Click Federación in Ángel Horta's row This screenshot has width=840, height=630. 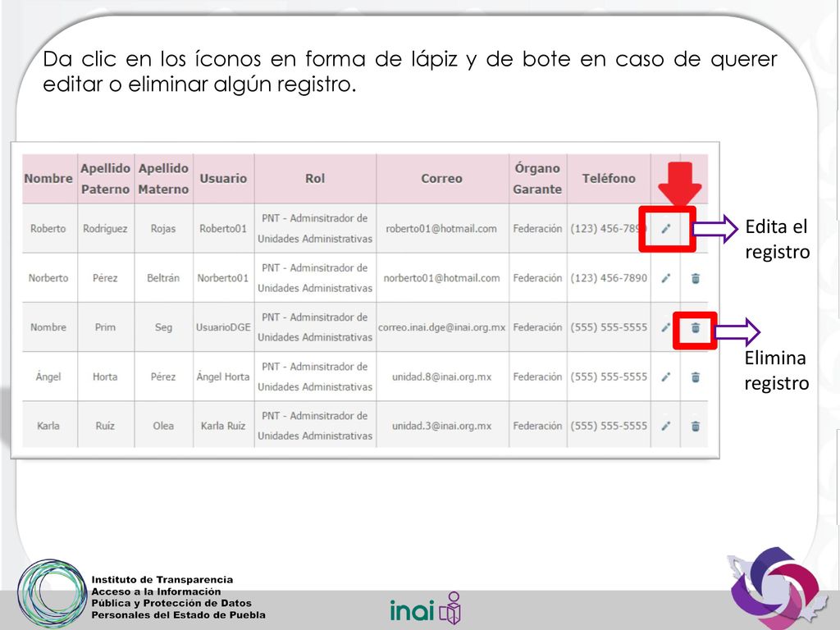pyautogui.click(x=537, y=377)
